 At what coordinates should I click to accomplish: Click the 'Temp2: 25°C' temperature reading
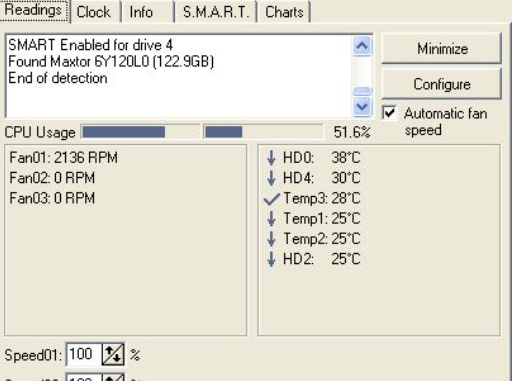322,239
